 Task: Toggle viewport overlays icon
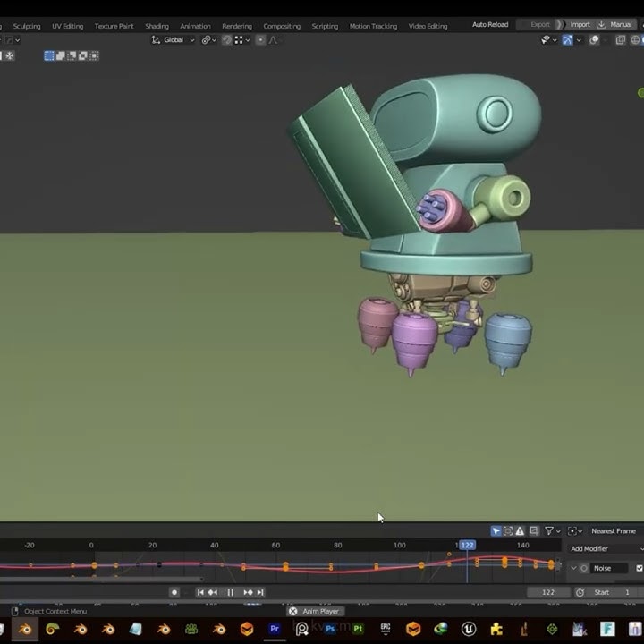coord(594,40)
